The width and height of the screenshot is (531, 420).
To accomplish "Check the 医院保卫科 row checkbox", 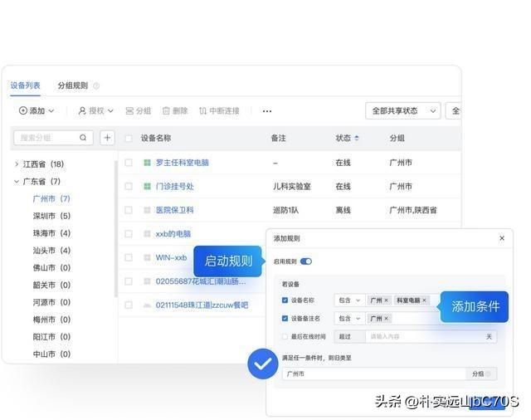I will coord(129,210).
